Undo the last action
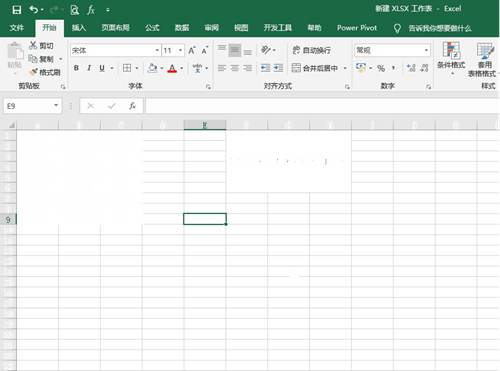This screenshot has height=371, width=500. pos(34,10)
